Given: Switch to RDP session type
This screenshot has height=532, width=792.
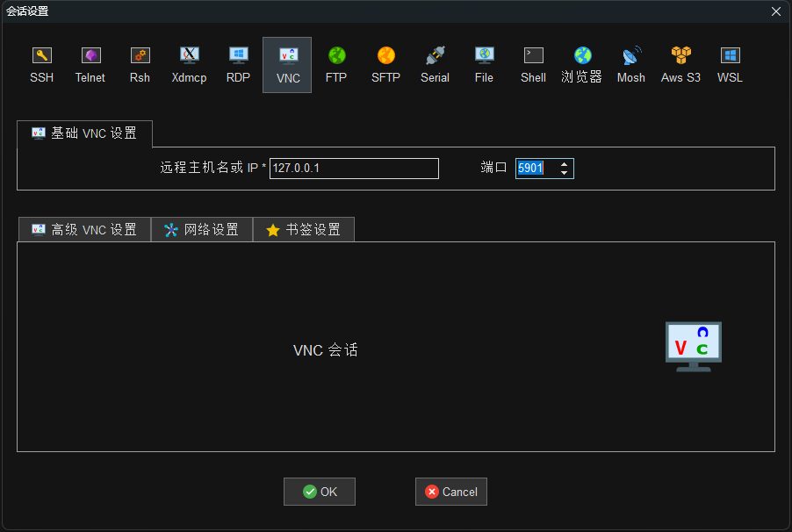Looking at the screenshot, I should click(x=238, y=64).
